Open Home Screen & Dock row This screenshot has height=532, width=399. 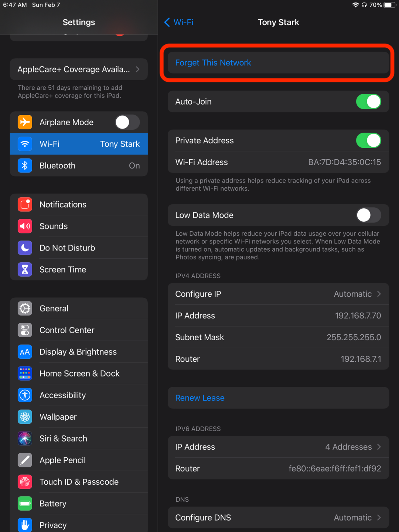point(79,374)
